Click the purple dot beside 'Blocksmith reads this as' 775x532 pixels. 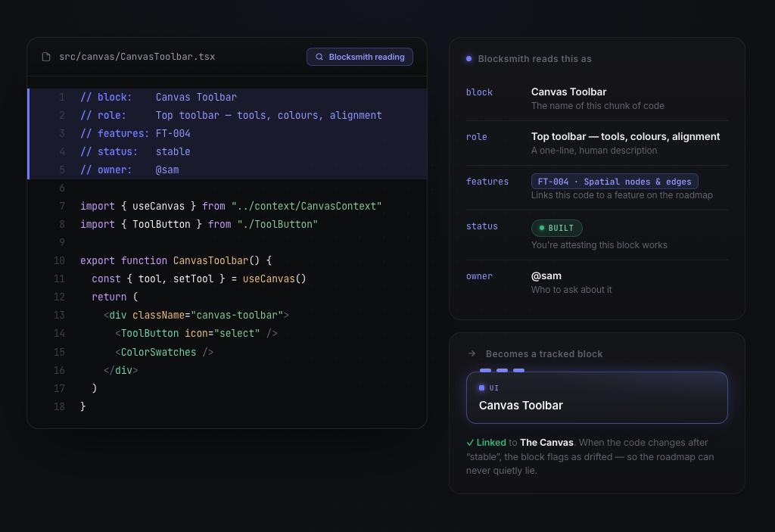468,59
